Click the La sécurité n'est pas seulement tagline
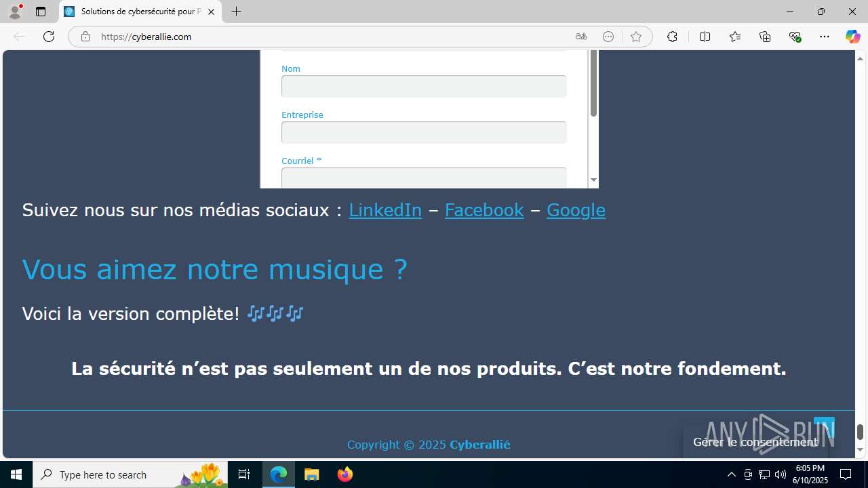868x488 pixels. point(429,369)
